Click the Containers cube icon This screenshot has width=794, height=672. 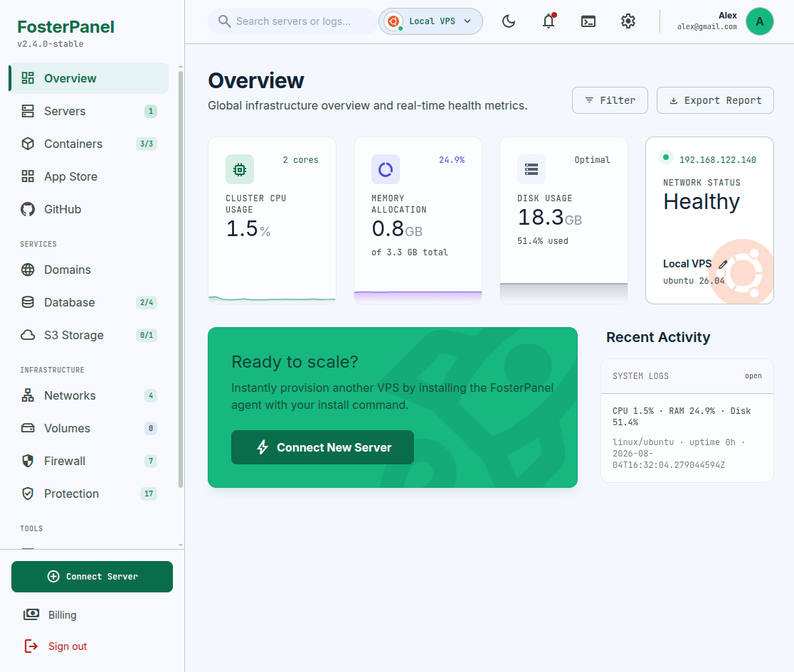coord(28,144)
